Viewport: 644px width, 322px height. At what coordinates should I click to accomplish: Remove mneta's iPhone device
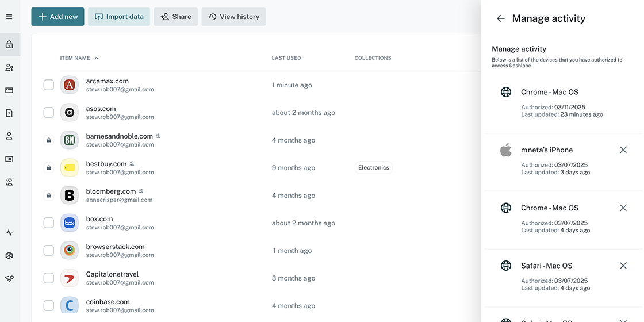623,150
